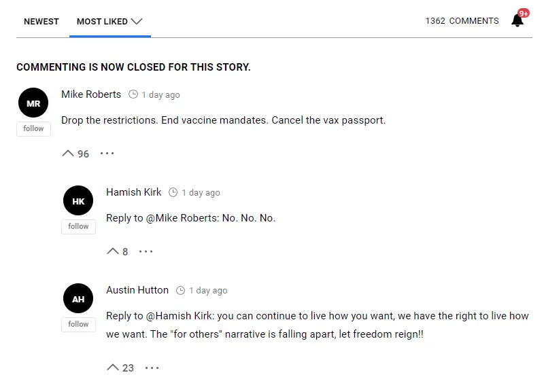Upvote Austin Hutton's reply
544x392 pixels.
pyautogui.click(x=113, y=368)
